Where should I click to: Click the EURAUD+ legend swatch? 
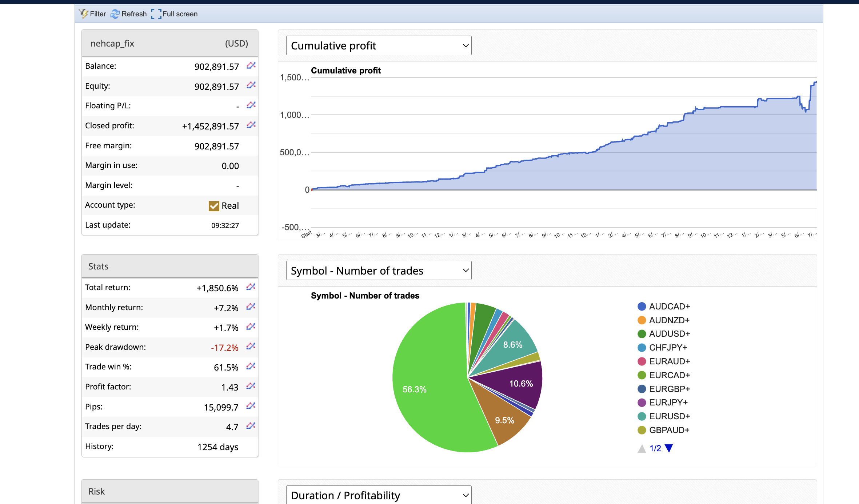(642, 361)
